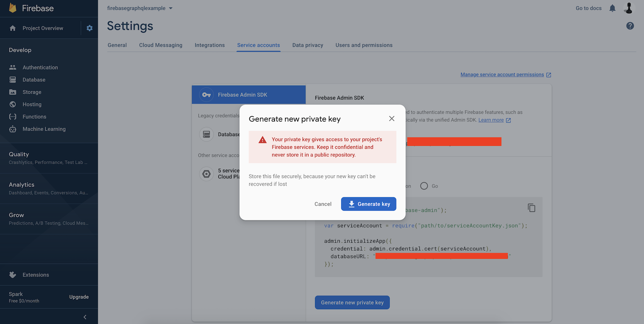
Task: Copy the code snippet with copy icon
Action: point(532,208)
